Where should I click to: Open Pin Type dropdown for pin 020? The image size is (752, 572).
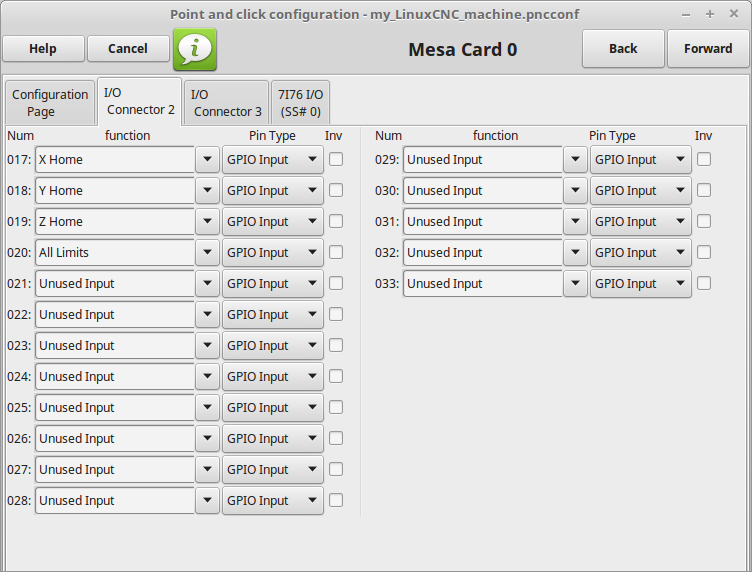(x=273, y=252)
